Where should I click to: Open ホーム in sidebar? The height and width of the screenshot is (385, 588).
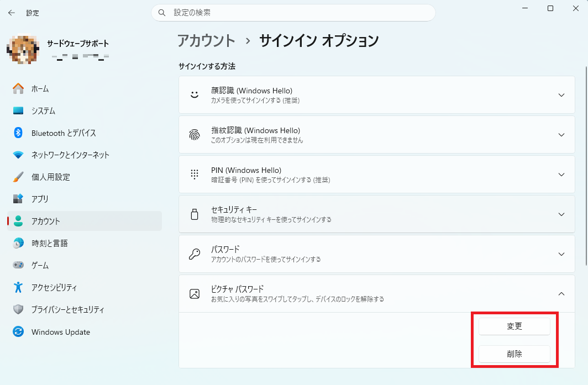pyautogui.click(x=85, y=88)
